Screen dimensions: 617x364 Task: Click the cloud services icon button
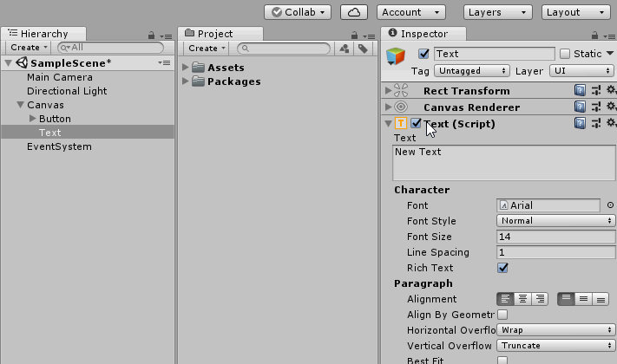coord(354,12)
